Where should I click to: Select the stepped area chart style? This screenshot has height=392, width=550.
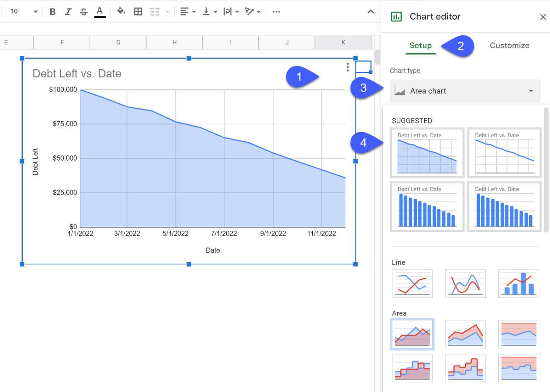[412, 368]
